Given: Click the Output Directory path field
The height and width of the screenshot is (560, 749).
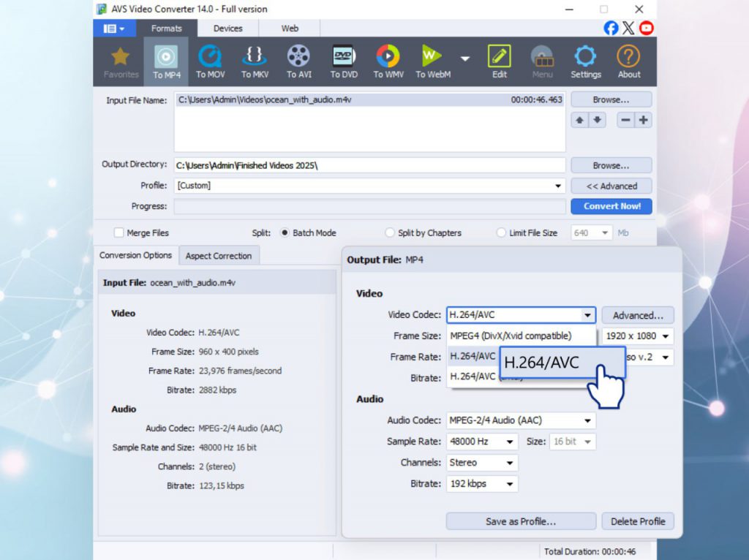Looking at the screenshot, I should pos(369,165).
